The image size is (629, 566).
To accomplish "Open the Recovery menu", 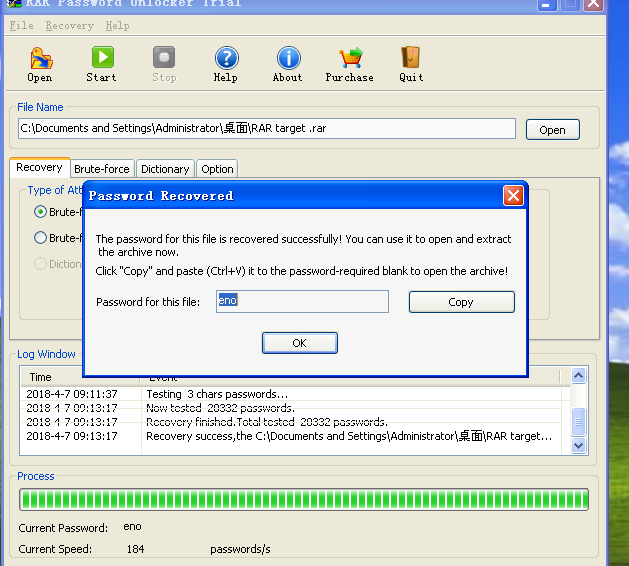I will pyautogui.click(x=69, y=26).
